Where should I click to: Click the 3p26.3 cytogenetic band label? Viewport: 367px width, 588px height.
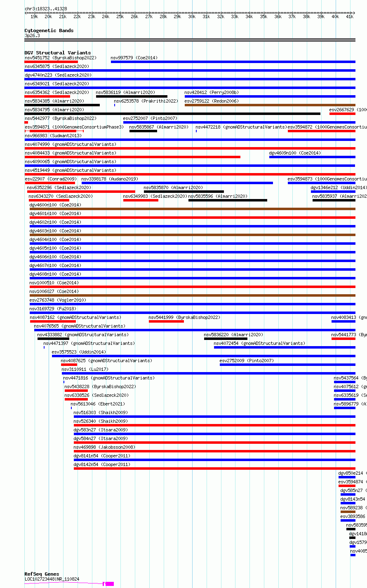click(x=32, y=35)
